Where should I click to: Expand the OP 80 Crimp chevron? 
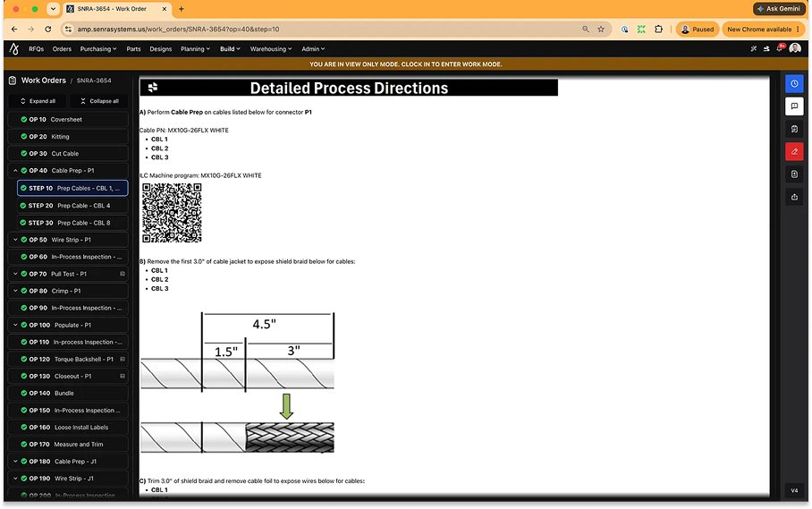[15, 291]
